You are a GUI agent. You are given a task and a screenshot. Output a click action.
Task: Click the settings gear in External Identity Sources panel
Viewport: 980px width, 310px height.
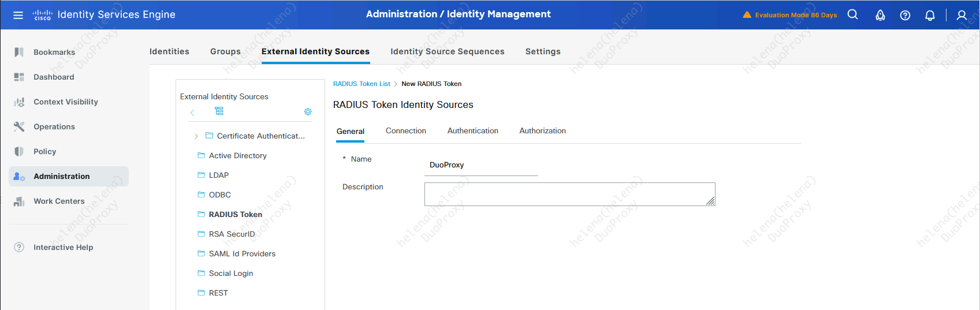click(308, 111)
